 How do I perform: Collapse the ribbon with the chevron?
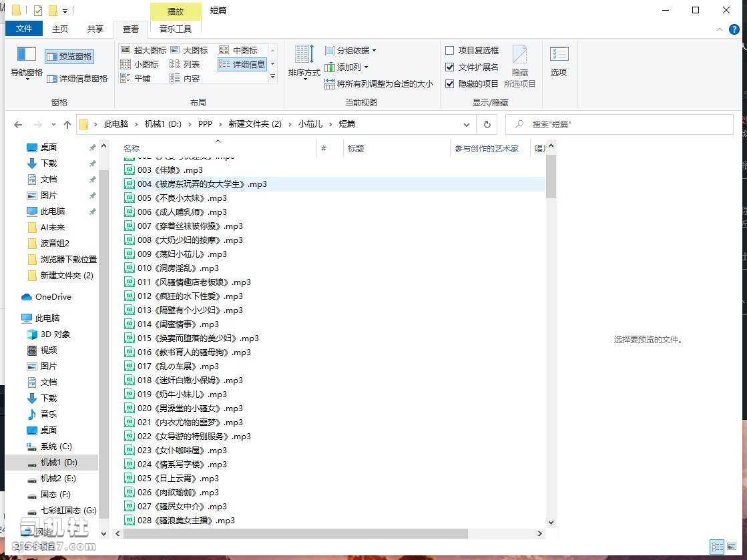tap(720, 29)
